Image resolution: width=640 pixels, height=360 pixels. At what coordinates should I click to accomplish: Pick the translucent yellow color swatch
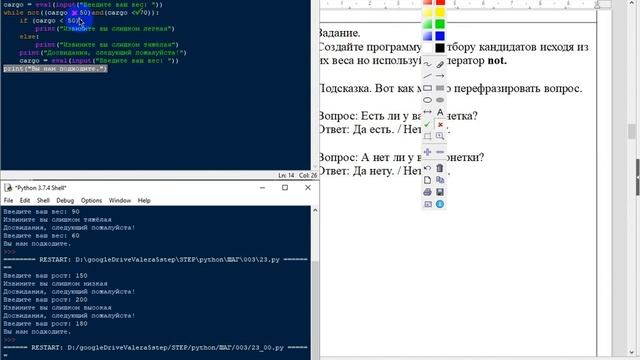point(427,12)
